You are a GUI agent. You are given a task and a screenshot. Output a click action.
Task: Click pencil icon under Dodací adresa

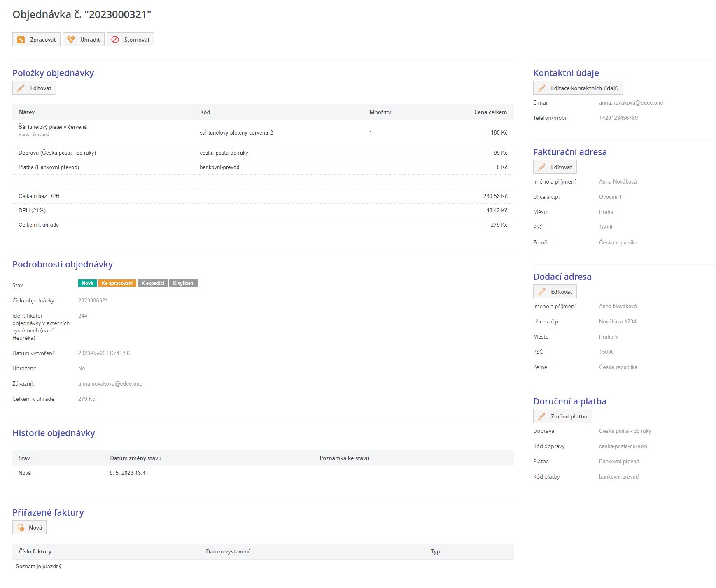(542, 292)
